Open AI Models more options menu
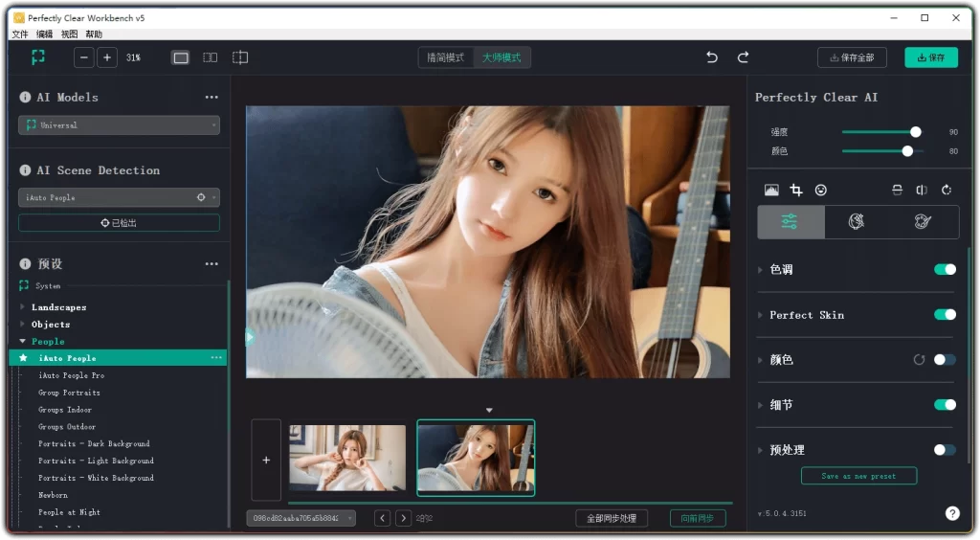 pos(212,97)
